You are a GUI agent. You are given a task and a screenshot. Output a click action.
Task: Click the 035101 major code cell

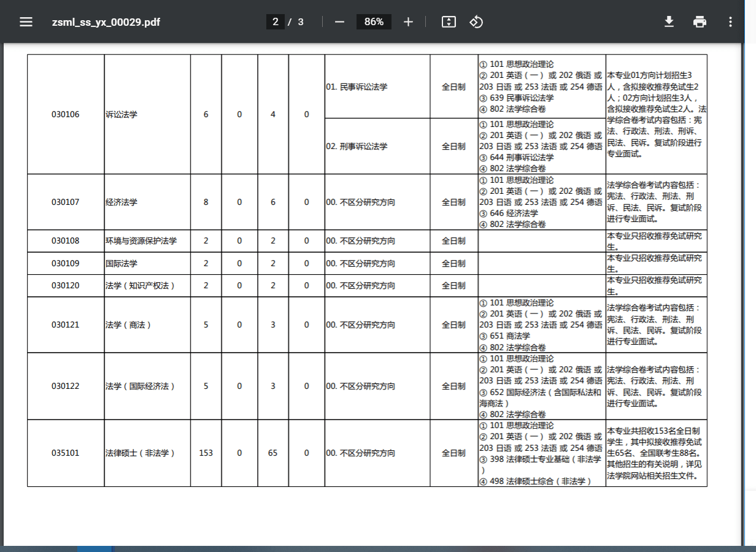coord(66,453)
